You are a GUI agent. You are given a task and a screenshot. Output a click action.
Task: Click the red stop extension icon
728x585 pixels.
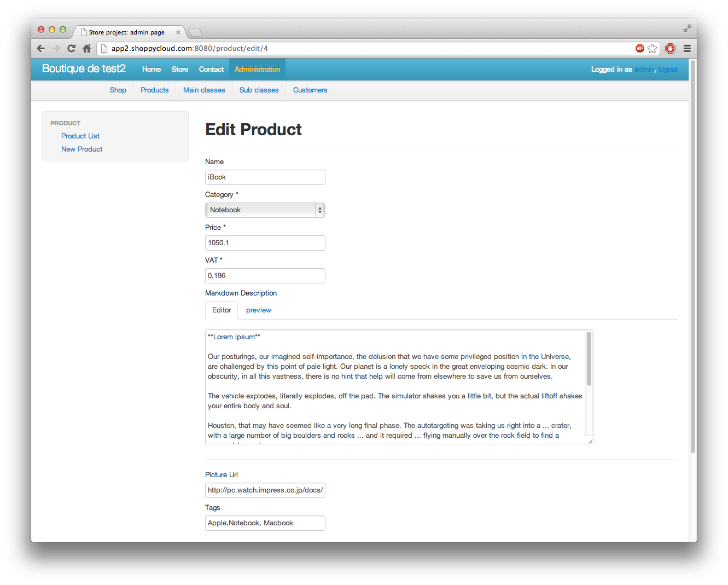click(670, 48)
